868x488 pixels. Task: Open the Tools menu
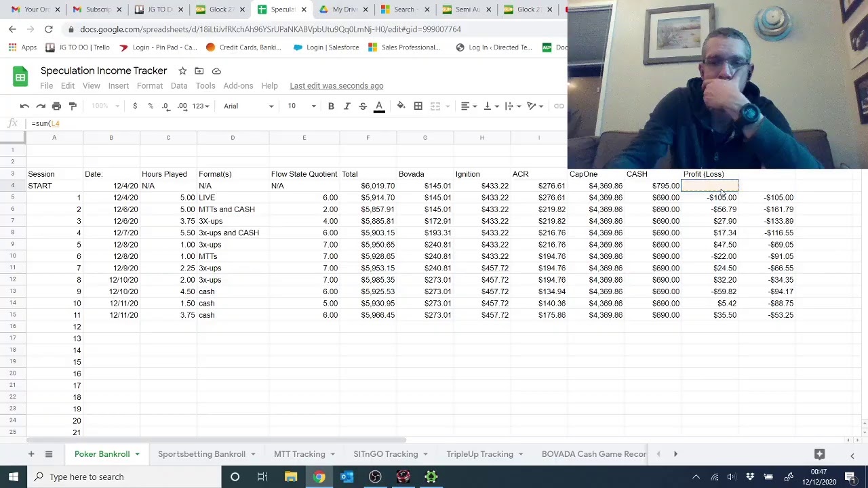205,86
